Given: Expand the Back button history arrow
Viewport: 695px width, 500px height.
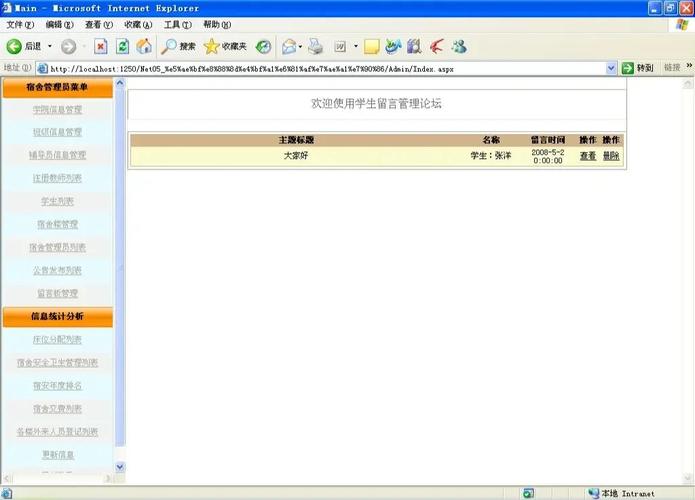Looking at the screenshot, I should [x=50, y=46].
